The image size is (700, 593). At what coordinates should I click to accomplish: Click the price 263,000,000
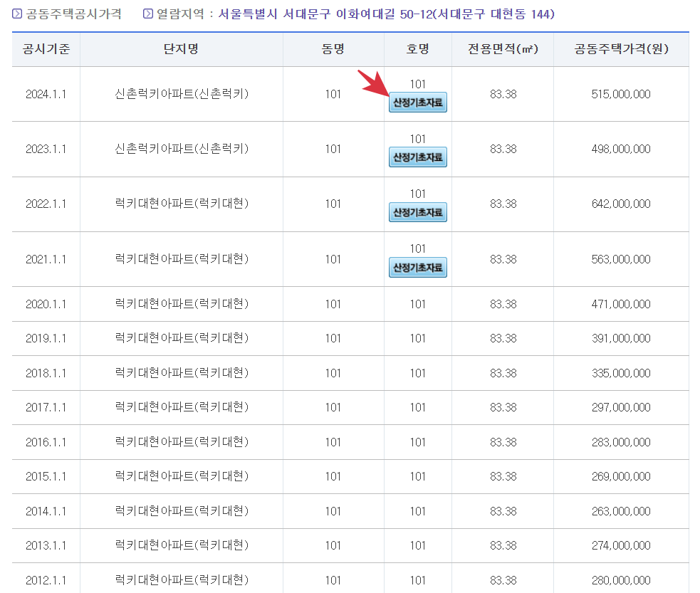(x=621, y=511)
